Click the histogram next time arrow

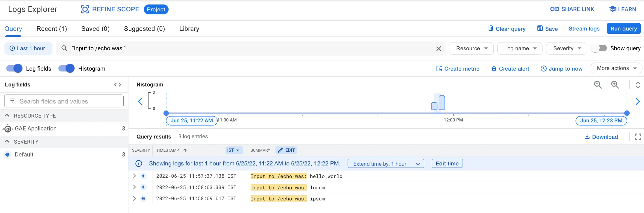click(x=637, y=101)
